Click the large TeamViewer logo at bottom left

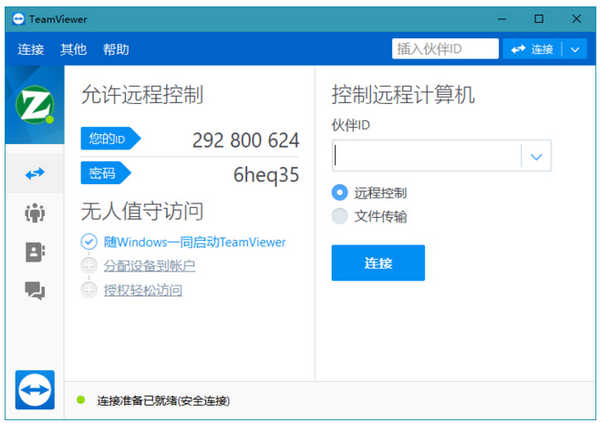click(x=35, y=390)
